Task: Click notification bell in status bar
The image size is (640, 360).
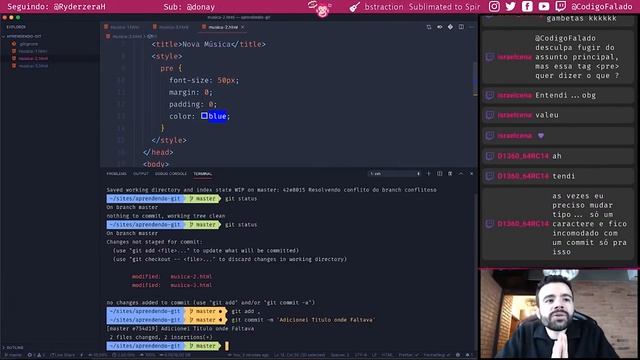Action: pyautogui.click(x=468, y=355)
